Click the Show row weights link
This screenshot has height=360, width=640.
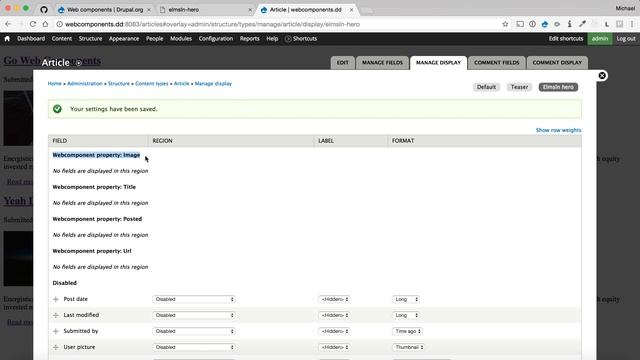coord(558,130)
